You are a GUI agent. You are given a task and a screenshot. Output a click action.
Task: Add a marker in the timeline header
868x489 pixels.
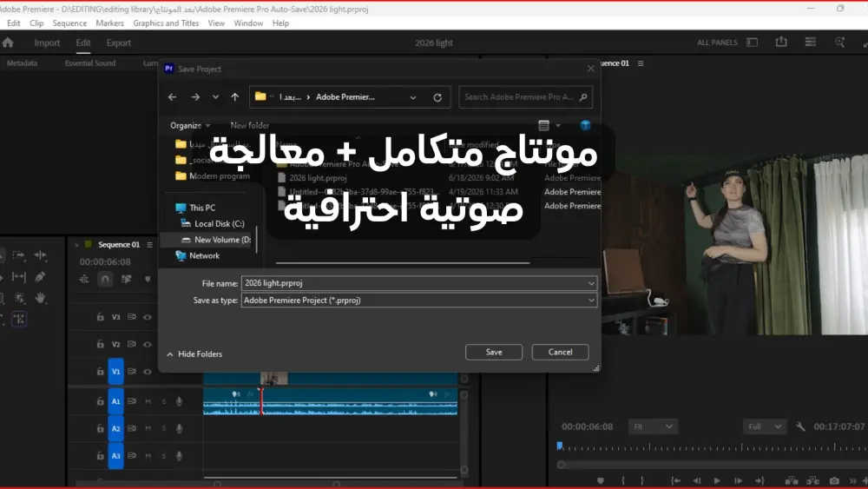[x=148, y=279]
